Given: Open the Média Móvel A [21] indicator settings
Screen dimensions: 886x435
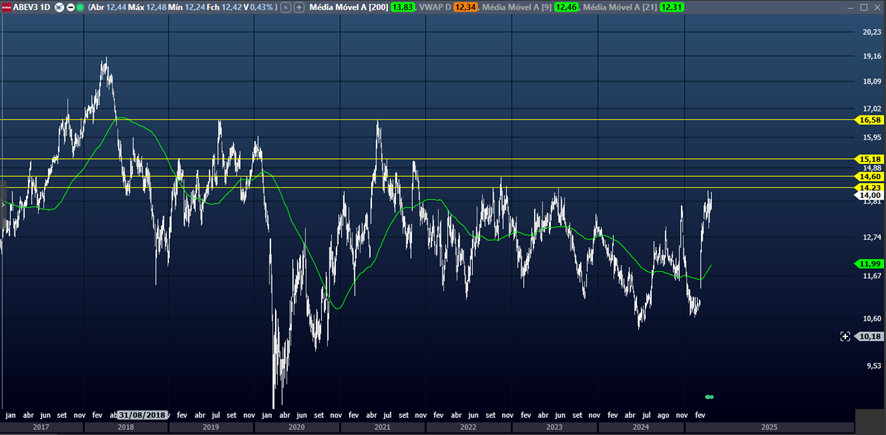Looking at the screenshot, I should [x=618, y=6].
